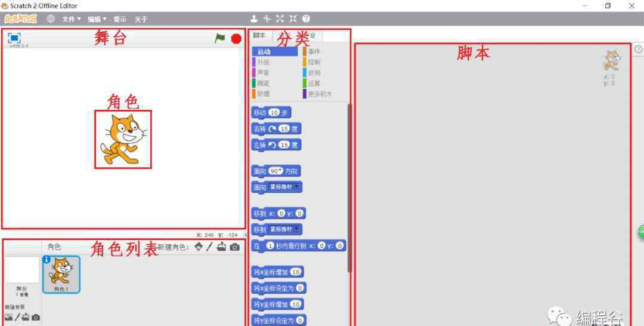Screen dimensions: 644x326
Task: Click the green flag to start
Action: pos(219,38)
